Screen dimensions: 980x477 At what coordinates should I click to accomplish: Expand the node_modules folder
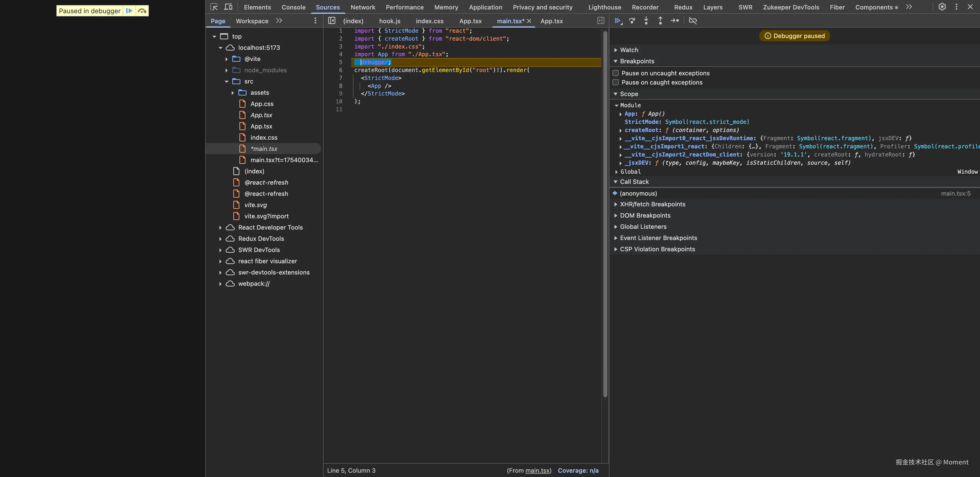coord(226,70)
